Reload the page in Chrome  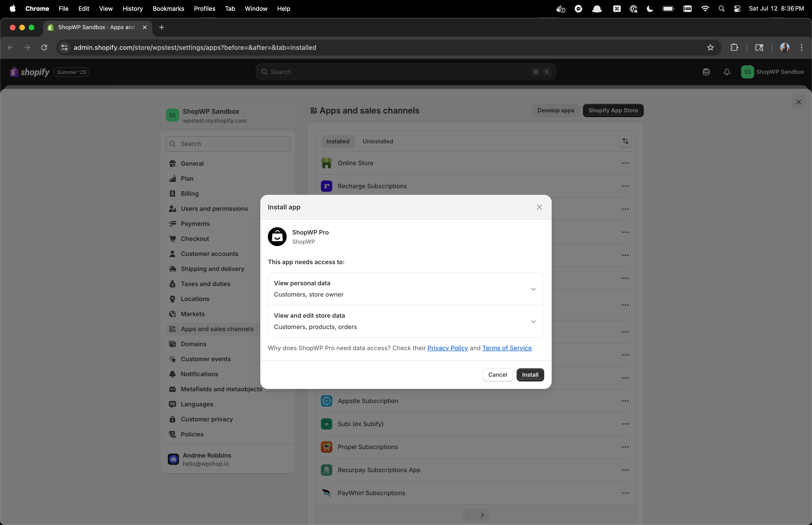pyautogui.click(x=44, y=47)
